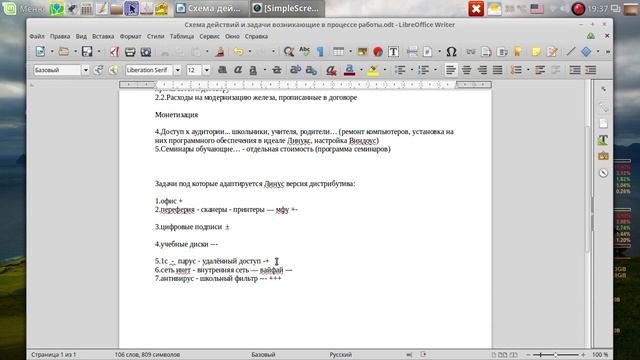Click the Clone formatting paintbrush icon

220,51
